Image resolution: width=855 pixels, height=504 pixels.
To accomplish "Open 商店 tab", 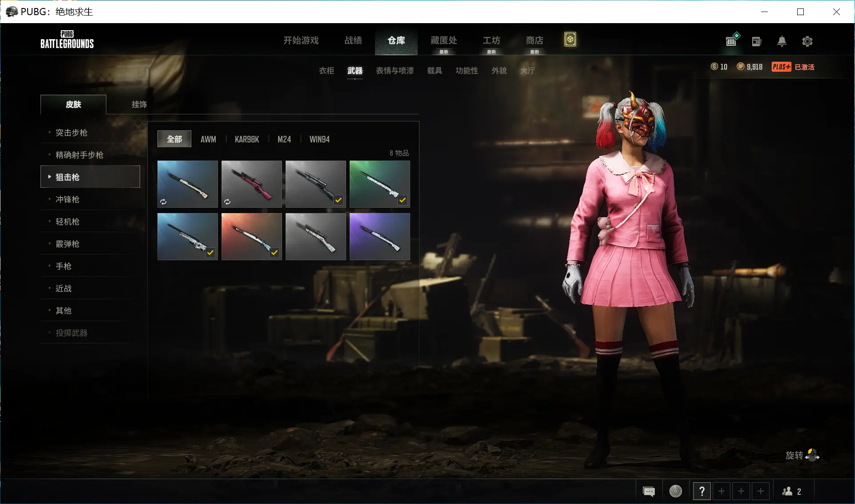I will [534, 40].
